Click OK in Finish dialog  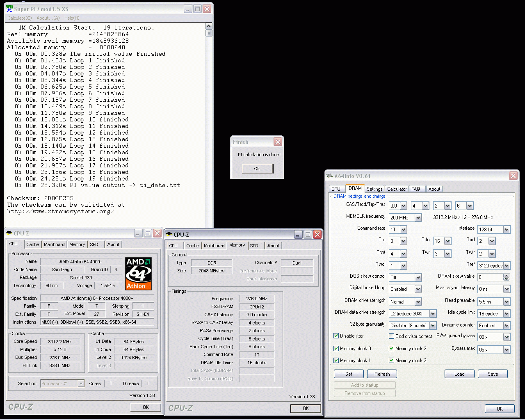click(257, 169)
